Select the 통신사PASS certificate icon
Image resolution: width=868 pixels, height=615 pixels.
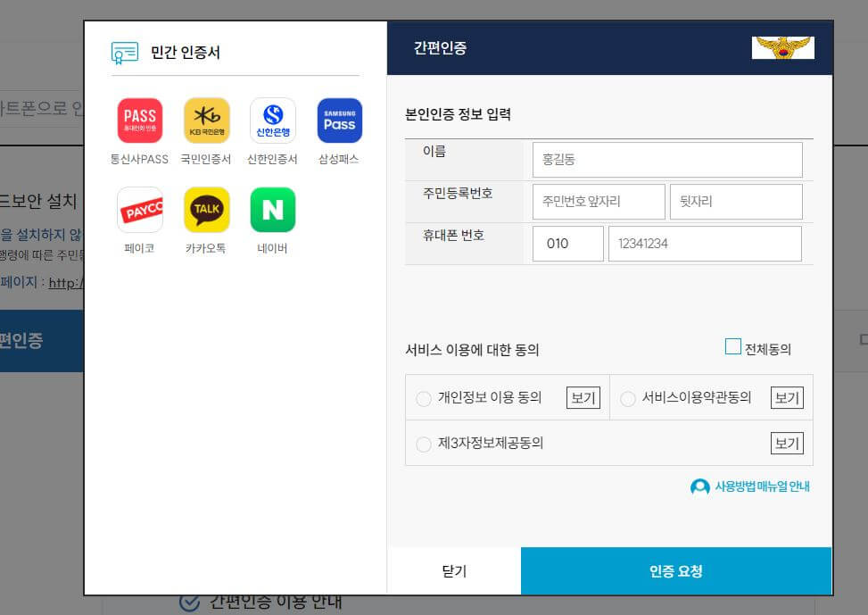[x=139, y=121]
